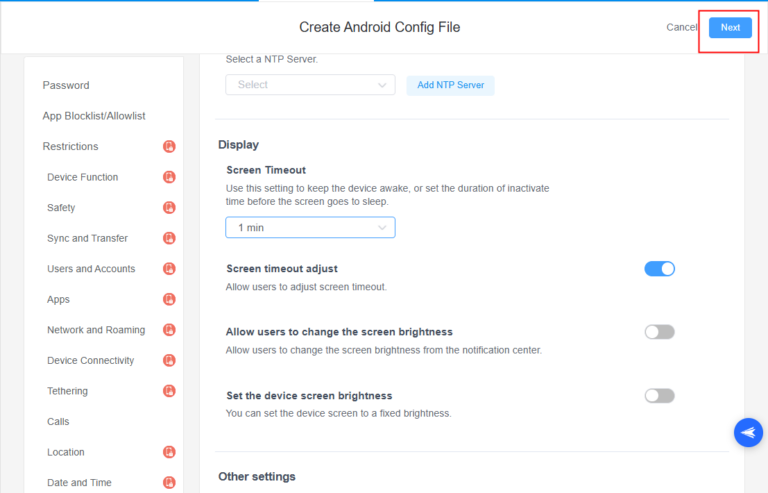Click the red badge icon beside Safety
The height and width of the screenshot is (493, 768).
click(169, 208)
